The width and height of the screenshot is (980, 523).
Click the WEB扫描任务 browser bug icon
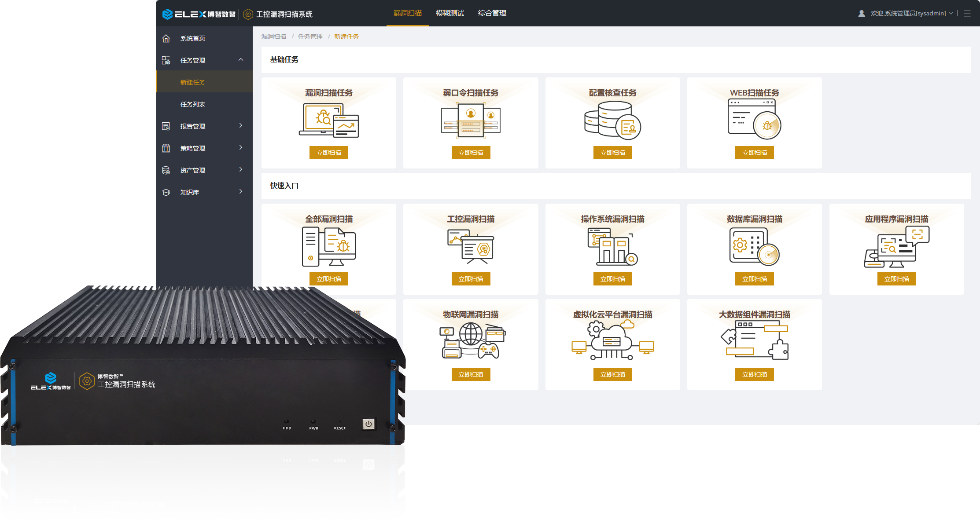tap(754, 119)
